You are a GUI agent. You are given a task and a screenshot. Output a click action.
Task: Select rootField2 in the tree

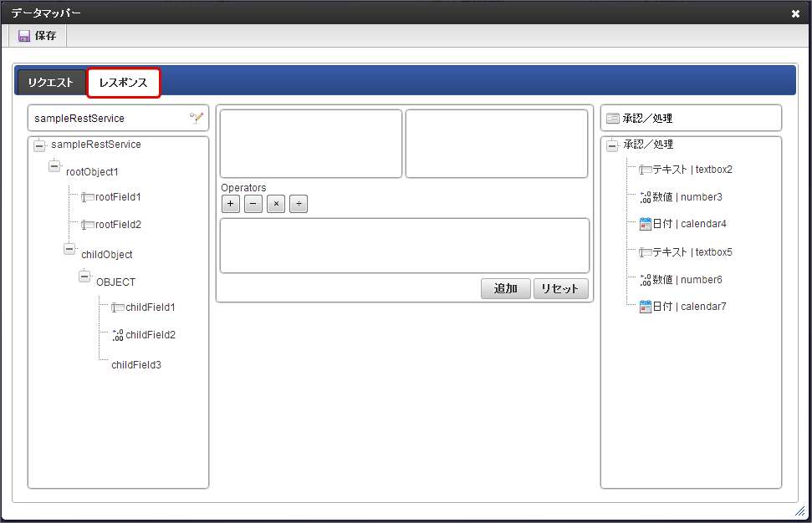[x=118, y=225]
